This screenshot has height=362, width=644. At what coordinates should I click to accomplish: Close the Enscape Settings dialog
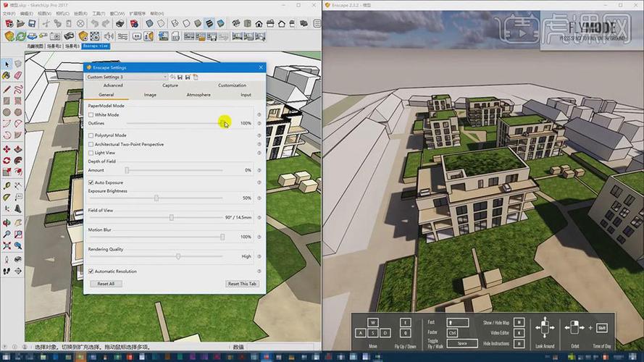[261, 67]
